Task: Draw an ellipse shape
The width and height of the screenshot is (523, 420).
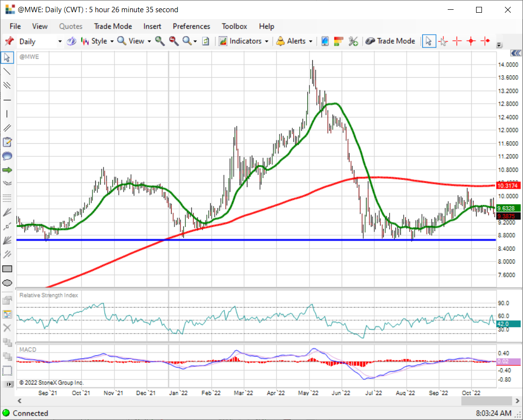Action: click(x=7, y=283)
